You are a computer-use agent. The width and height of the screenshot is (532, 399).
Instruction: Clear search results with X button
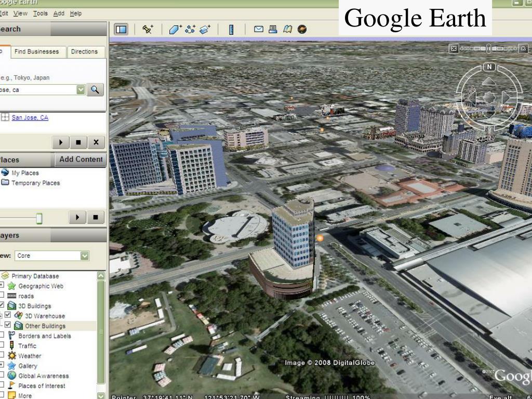pyautogui.click(x=96, y=142)
